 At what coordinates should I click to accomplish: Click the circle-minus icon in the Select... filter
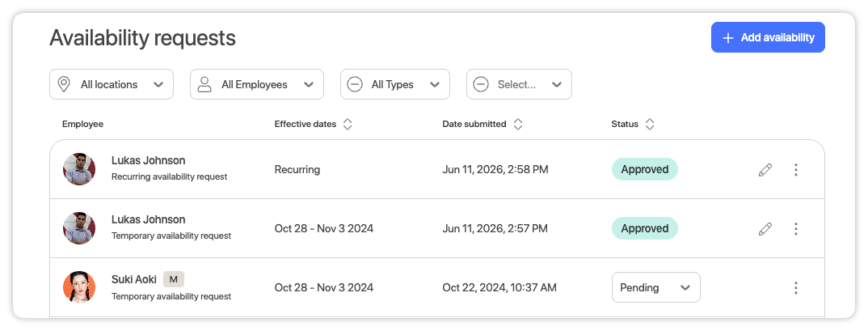481,84
